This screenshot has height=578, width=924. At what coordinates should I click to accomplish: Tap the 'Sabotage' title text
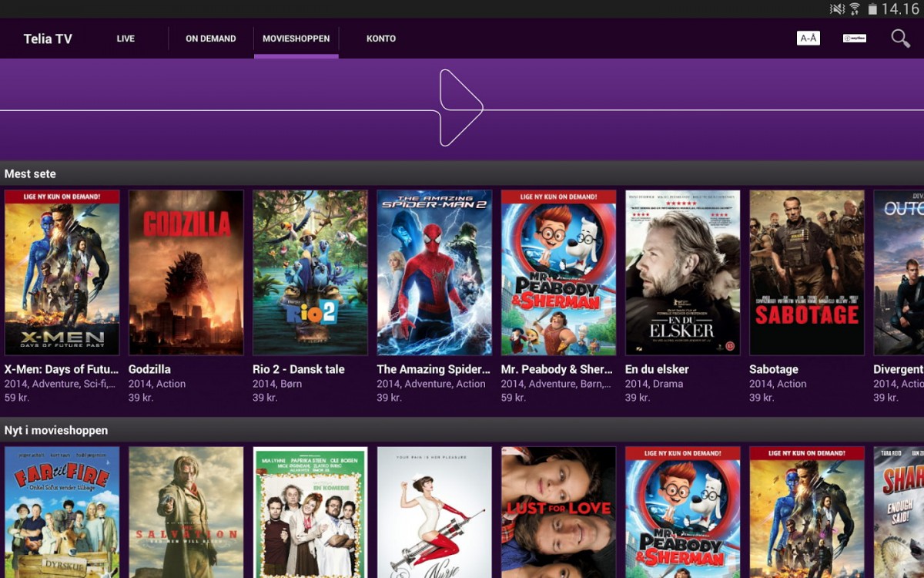774,369
